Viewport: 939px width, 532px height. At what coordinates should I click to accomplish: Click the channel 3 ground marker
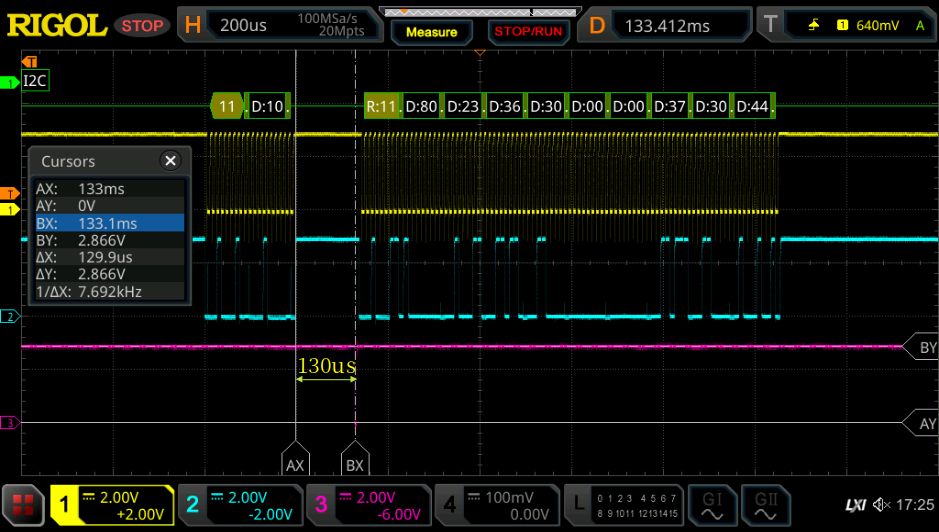pyautogui.click(x=9, y=423)
